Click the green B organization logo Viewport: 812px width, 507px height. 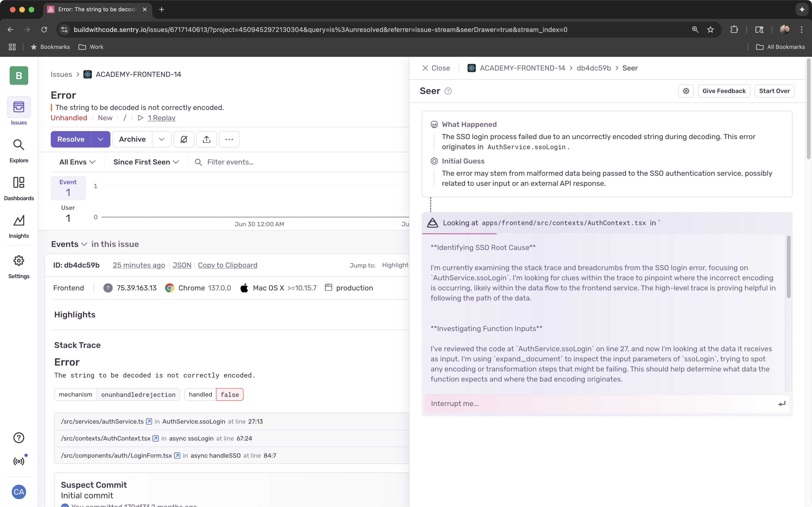[x=19, y=75]
